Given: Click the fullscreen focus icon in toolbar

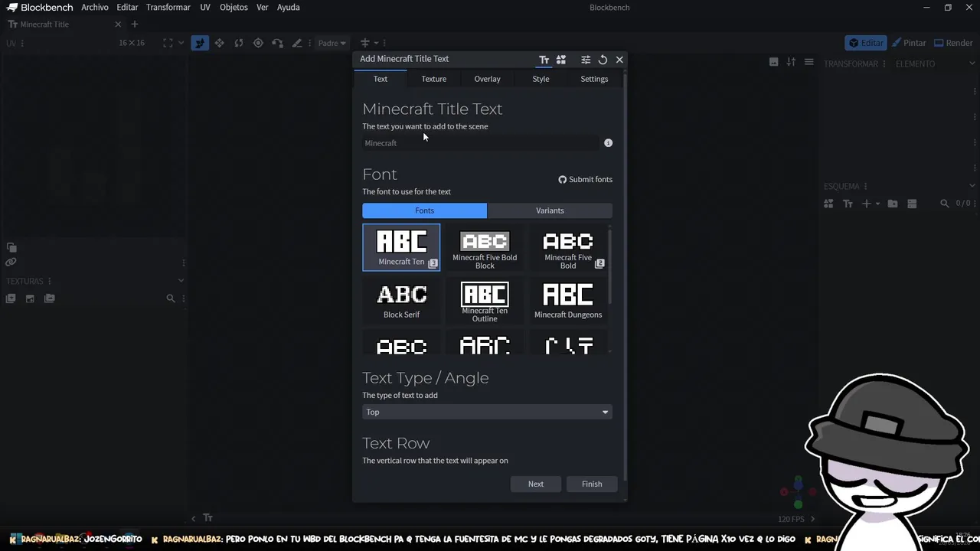Looking at the screenshot, I should tap(168, 43).
